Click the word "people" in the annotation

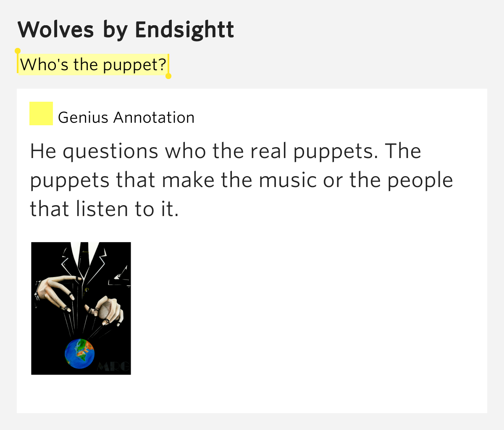420,180
